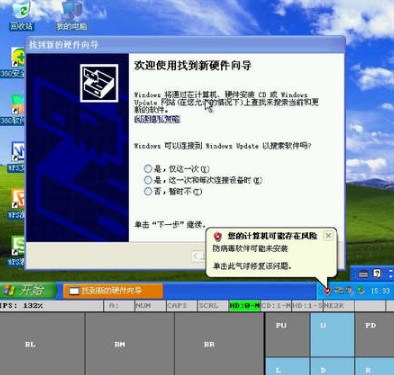Click the IPS: 132% status readout
The height and width of the screenshot is (375, 394).
pos(22,306)
